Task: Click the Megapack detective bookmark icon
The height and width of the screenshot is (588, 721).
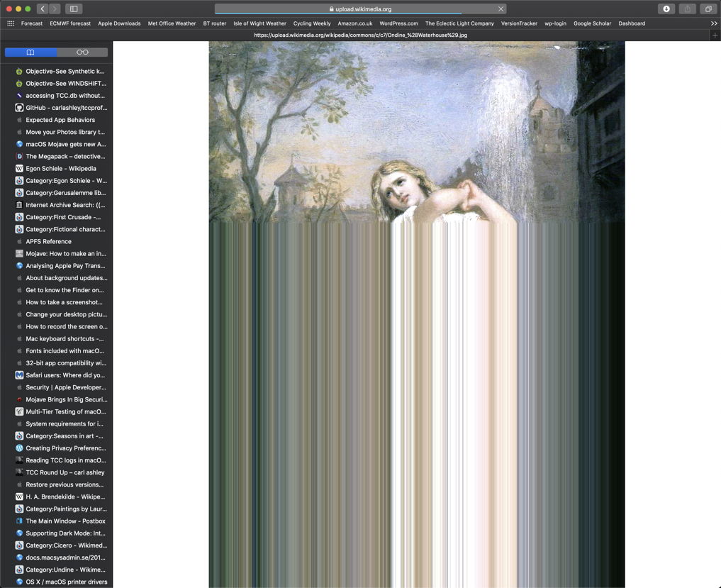Action: click(x=19, y=157)
